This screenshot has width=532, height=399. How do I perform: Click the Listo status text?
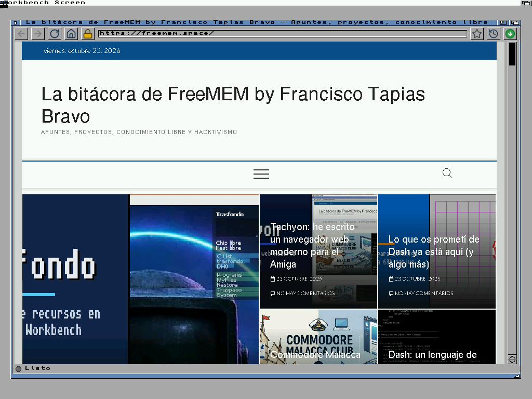[x=37, y=368]
